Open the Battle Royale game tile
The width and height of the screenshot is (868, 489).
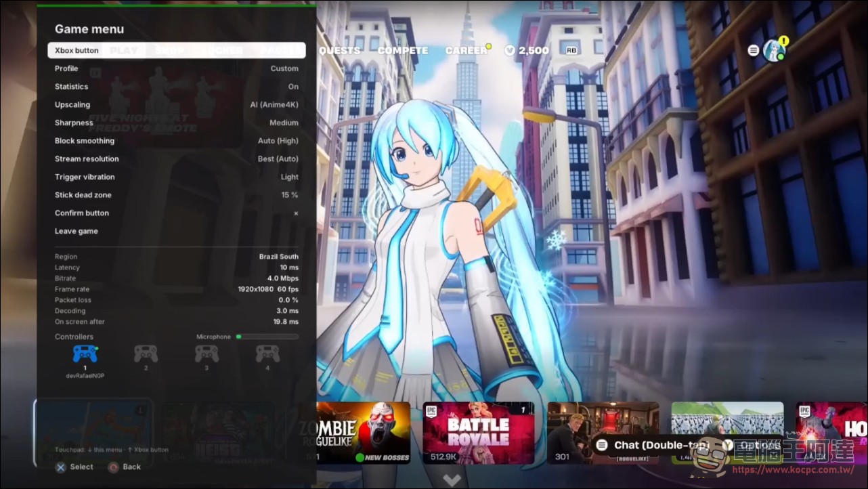(x=479, y=433)
